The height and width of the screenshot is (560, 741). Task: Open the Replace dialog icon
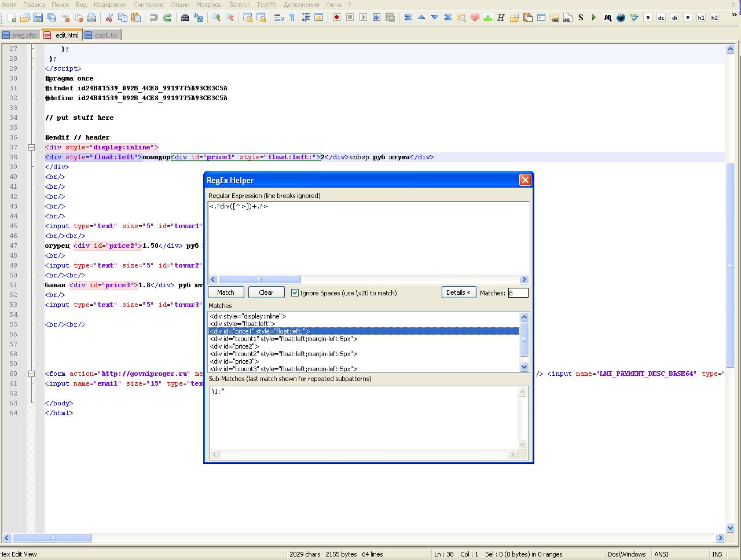click(x=198, y=17)
